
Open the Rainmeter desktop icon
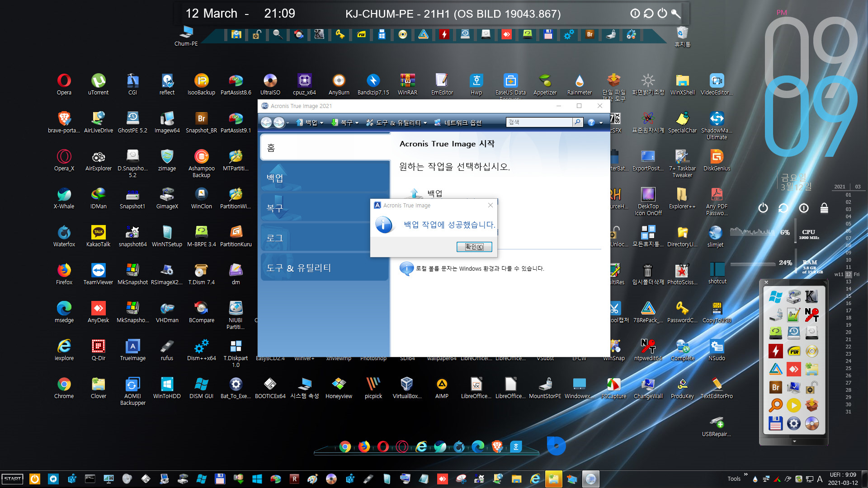pyautogui.click(x=579, y=84)
